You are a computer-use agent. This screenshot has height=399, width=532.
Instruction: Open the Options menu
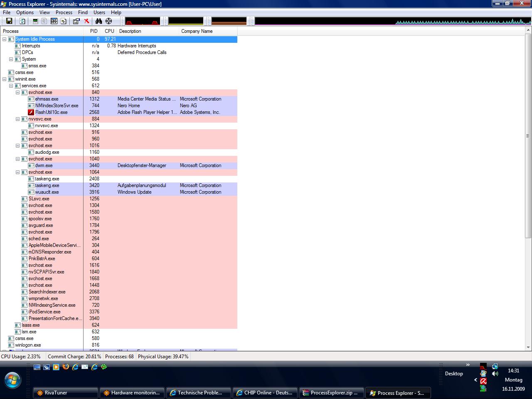pos(25,12)
